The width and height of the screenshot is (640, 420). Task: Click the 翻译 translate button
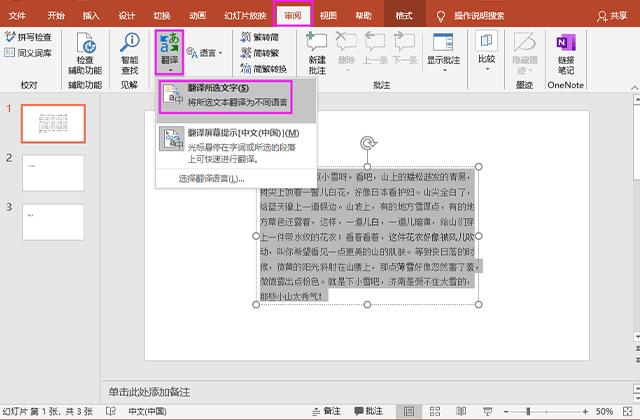click(169, 52)
